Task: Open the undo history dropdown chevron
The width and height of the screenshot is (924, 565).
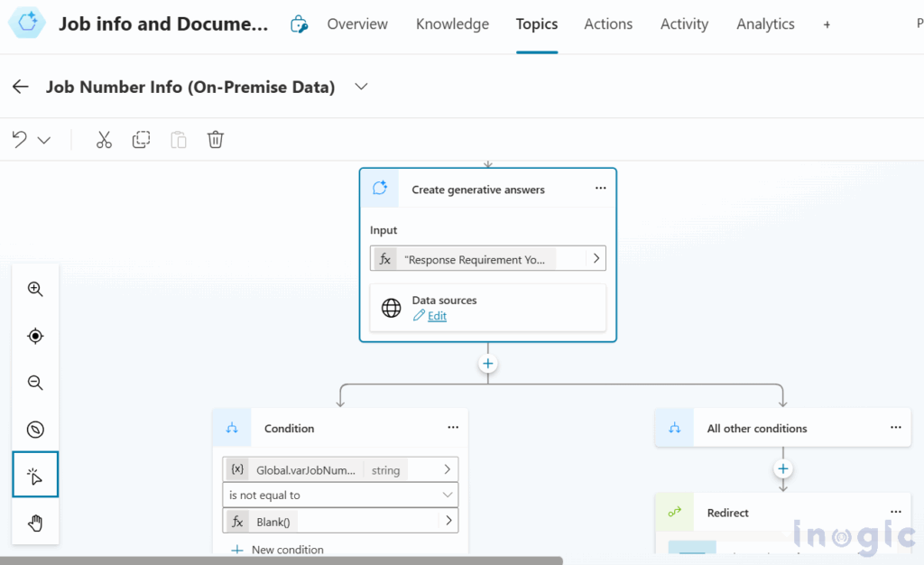Action: coord(44,141)
